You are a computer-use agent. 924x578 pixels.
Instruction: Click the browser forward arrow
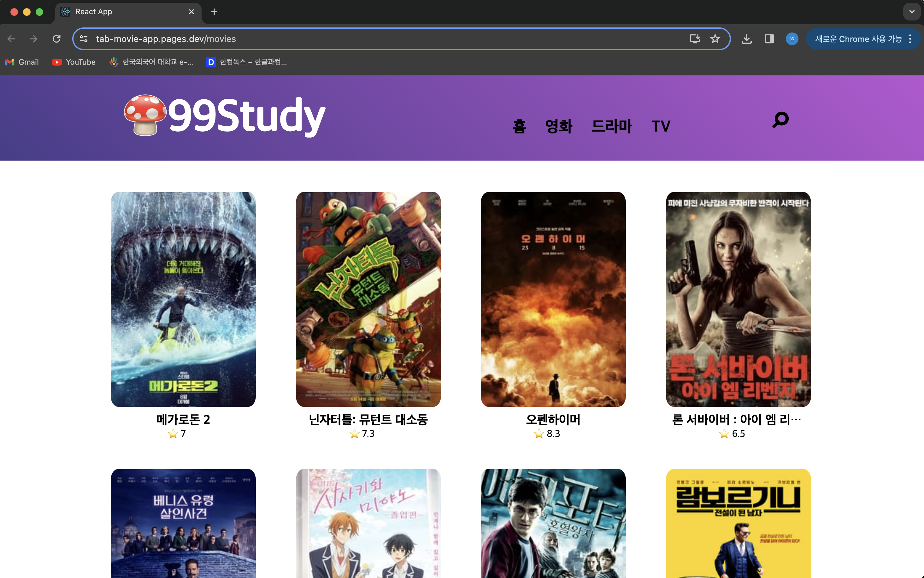click(34, 38)
